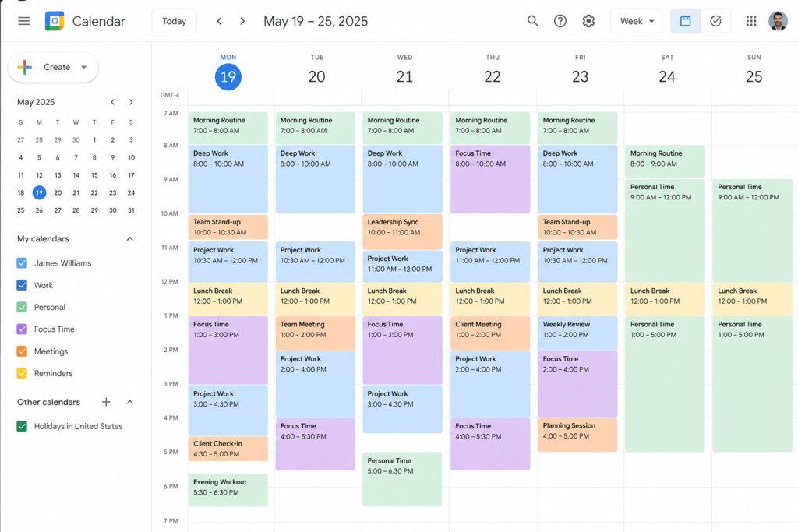Toggle the Reminders calendar checkbox
Viewport: 798px width, 532px height.
[x=22, y=373]
